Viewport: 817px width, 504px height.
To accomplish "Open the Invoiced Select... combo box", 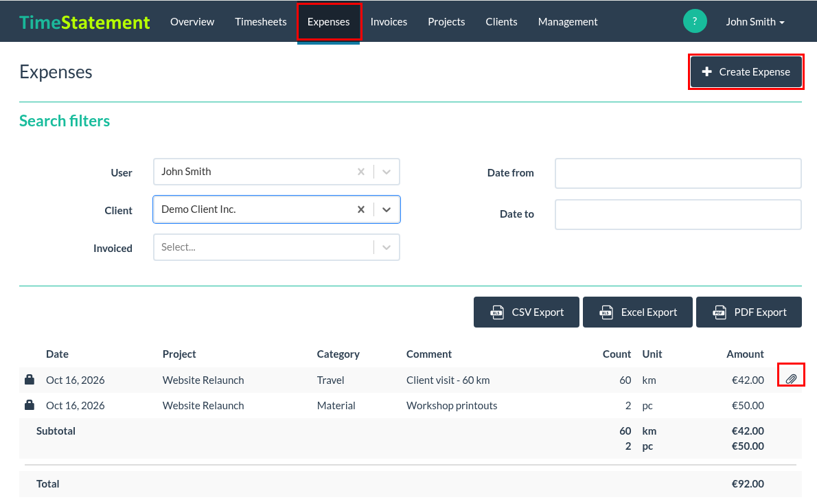I will click(x=277, y=247).
